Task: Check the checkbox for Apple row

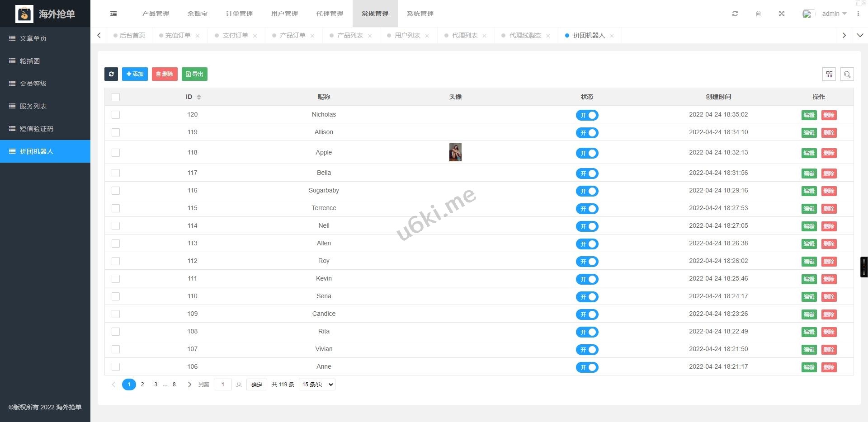Action: coord(116,153)
